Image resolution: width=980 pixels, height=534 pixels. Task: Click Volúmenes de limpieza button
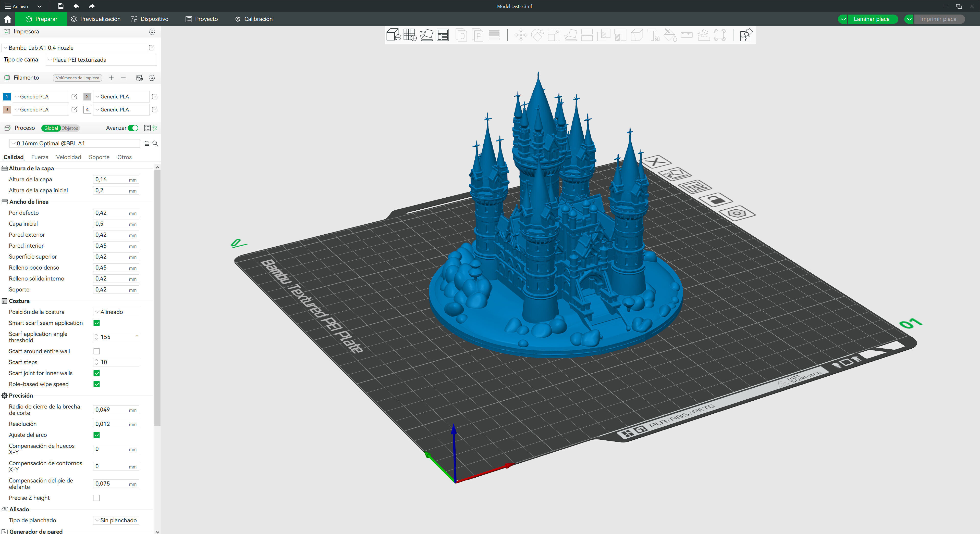pos(77,78)
